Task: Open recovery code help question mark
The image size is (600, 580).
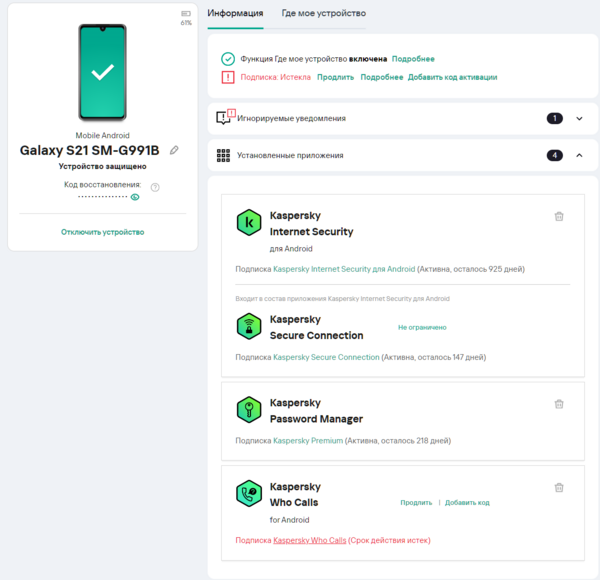Action: click(155, 187)
